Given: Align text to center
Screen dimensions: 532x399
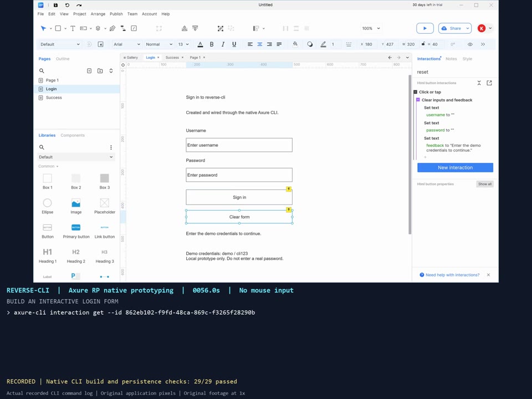Looking at the screenshot, I should [259, 44].
